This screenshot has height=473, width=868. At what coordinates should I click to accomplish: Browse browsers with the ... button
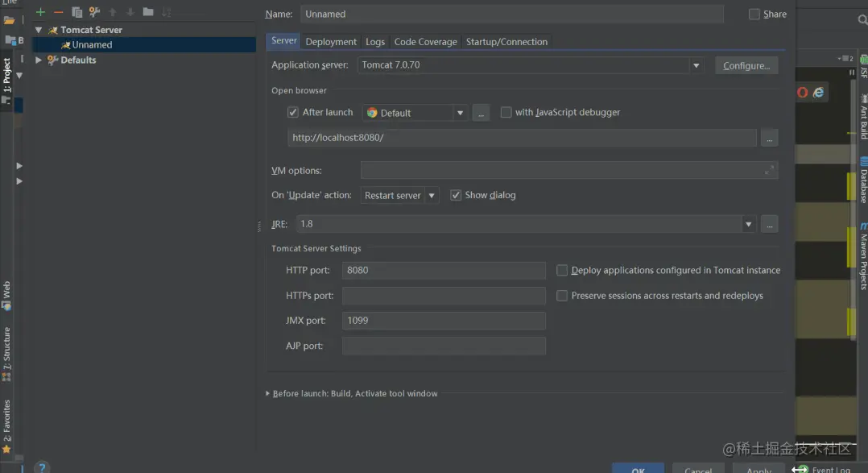coord(481,113)
